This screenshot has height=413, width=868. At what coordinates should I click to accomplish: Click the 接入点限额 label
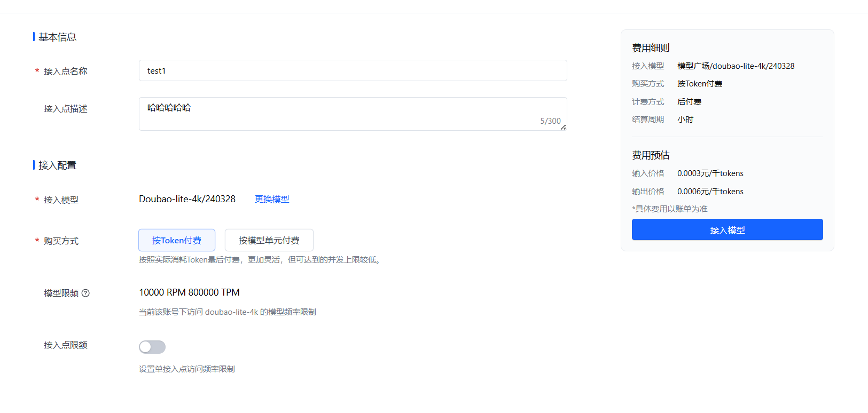66,345
